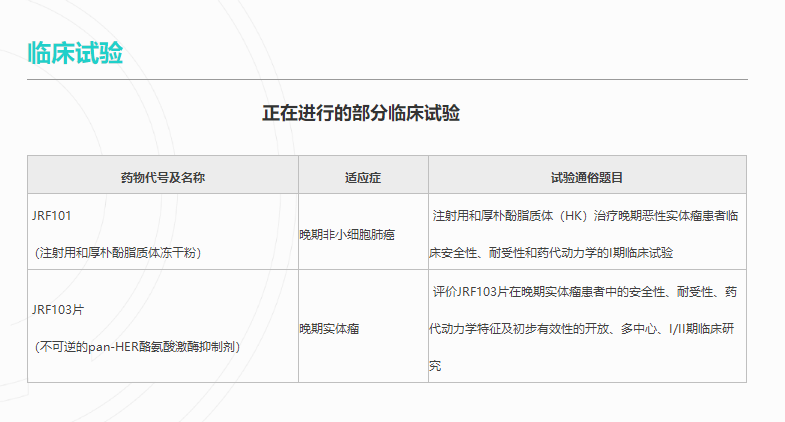Click the final character 究 in JRF103 row
Screen dimensions: 785x422
pyautogui.click(x=435, y=366)
